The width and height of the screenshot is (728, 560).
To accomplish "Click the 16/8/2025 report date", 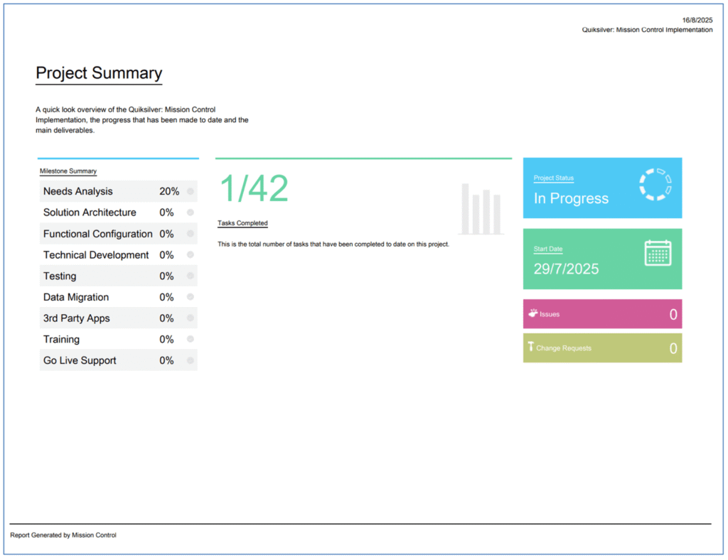I will tap(697, 21).
